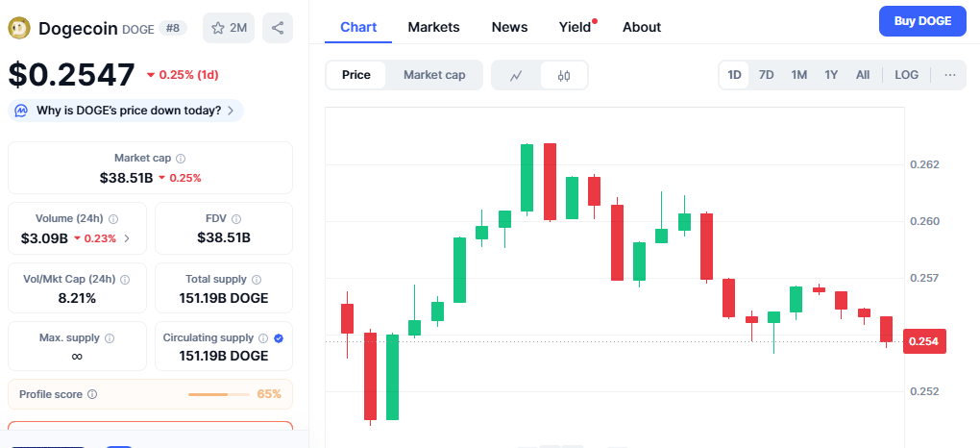Add Dogecoin to watchlist via star button

click(228, 28)
